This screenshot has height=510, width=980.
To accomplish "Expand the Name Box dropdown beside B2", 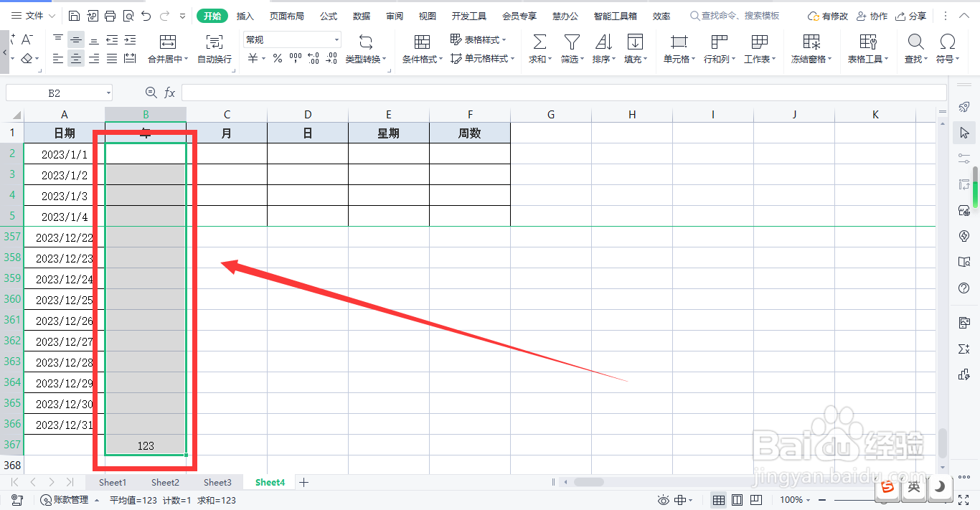I will tap(108, 93).
